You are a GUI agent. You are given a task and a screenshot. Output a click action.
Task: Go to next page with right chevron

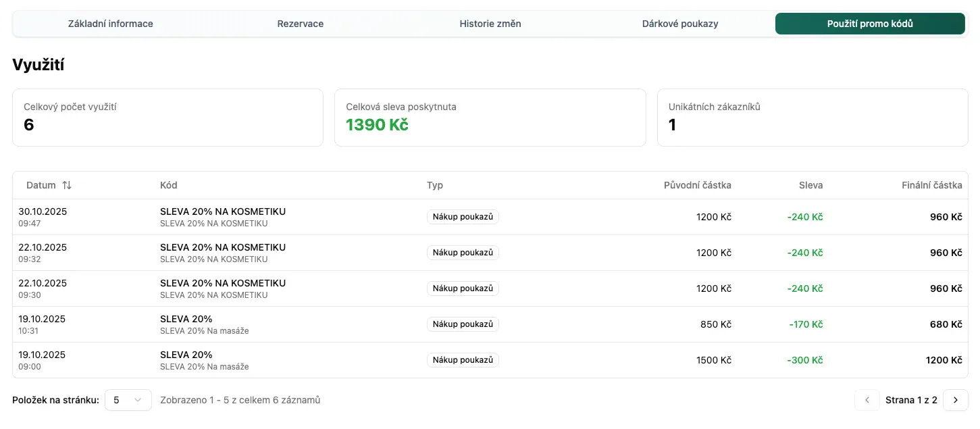click(955, 400)
